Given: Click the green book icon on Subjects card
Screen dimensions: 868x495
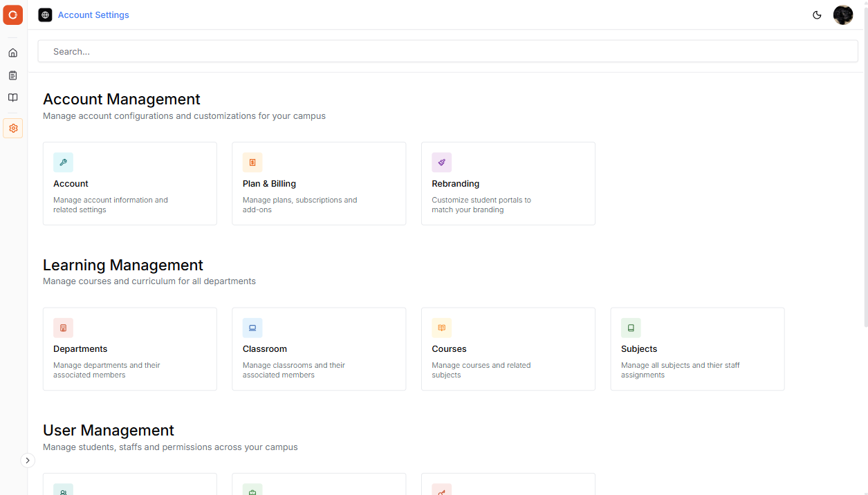Looking at the screenshot, I should 630,327.
